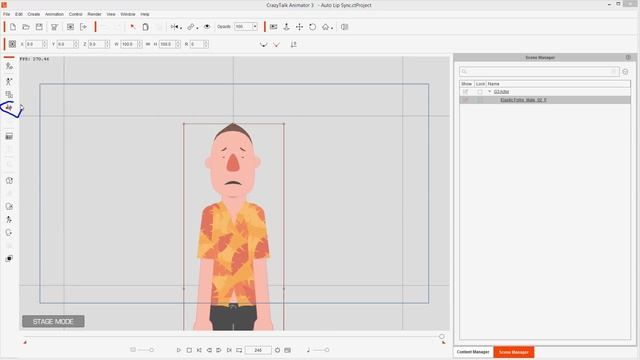This screenshot has width=640, height=360.
Task: Step to the next frame
Action: click(x=219, y=350)
